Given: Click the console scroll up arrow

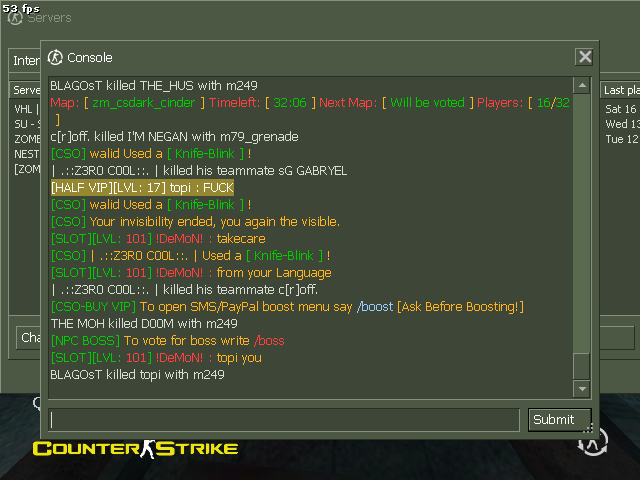Looking at the screenshot, I should point(582,86).
